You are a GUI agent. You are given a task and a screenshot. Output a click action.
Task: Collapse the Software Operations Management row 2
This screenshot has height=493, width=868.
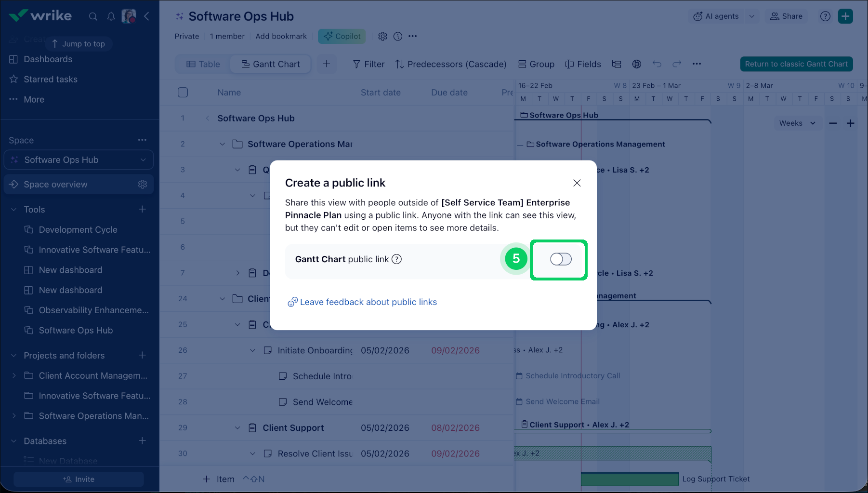click(x=222, y=144)
